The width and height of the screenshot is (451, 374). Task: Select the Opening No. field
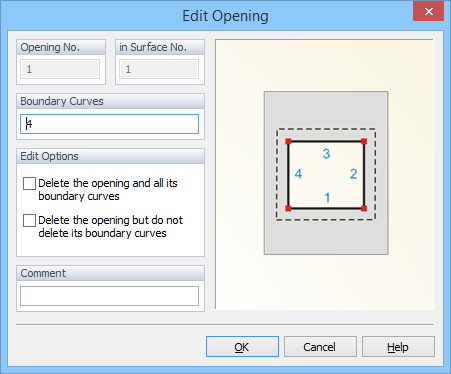click(x=60, y=69)
